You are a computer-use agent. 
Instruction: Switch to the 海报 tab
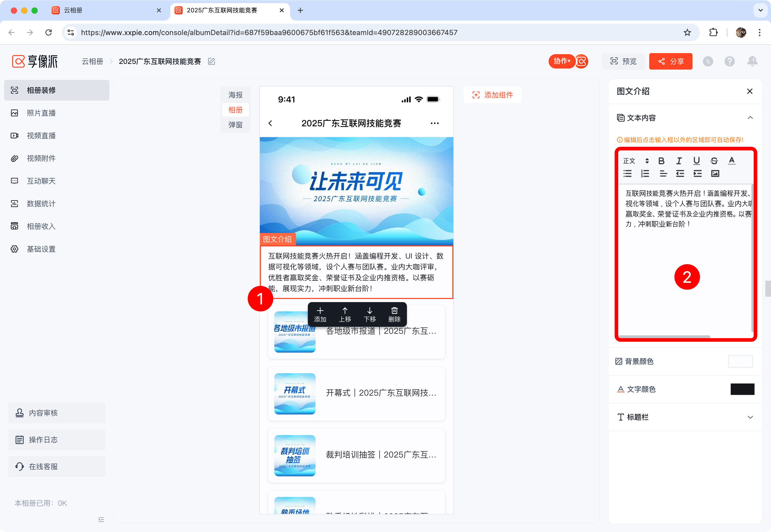click(x=235, y=95)
